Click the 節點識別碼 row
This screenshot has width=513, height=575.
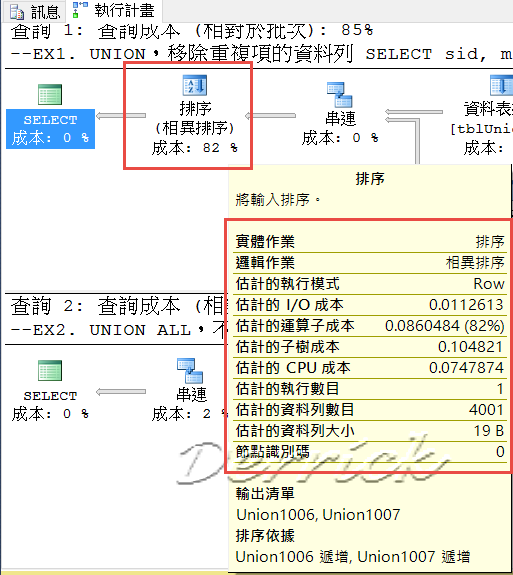point(370,452)
